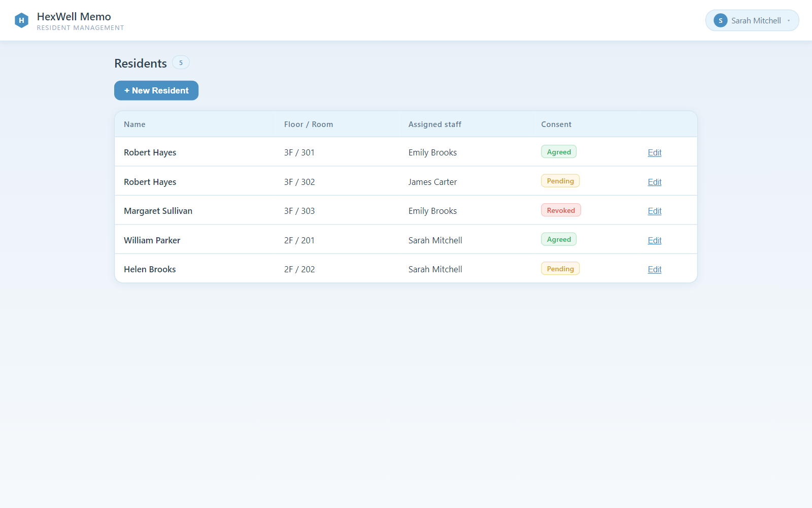This screenshot has width=812, height=508.
Task: Click the Residents page heading
Action: tap(141, 63)
